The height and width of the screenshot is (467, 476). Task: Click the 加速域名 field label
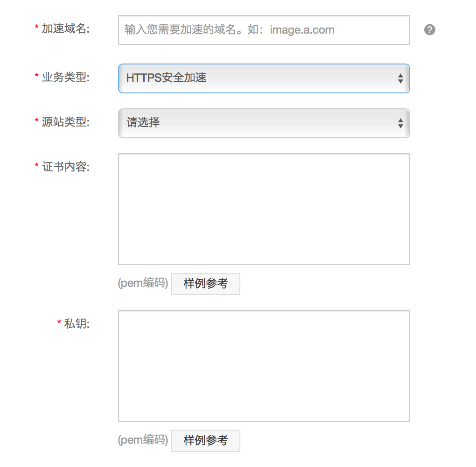point(66,28)
